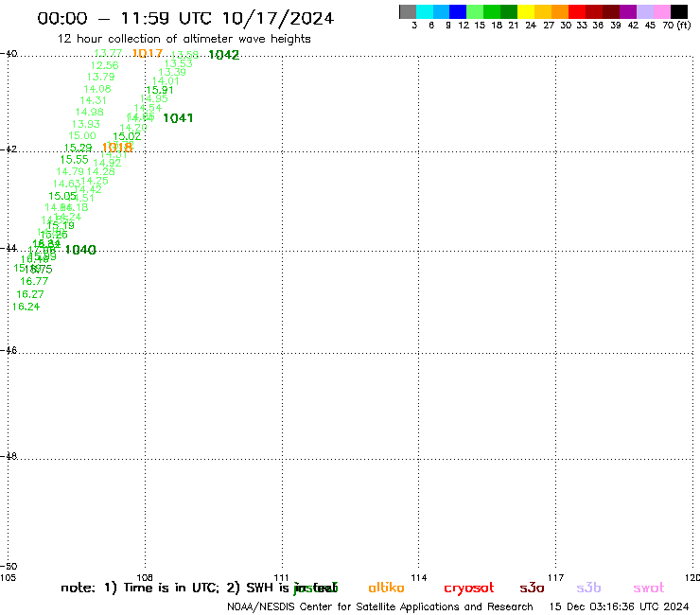Click the wave height value 14.28
The image size is (700, 615).
point(101,171)
